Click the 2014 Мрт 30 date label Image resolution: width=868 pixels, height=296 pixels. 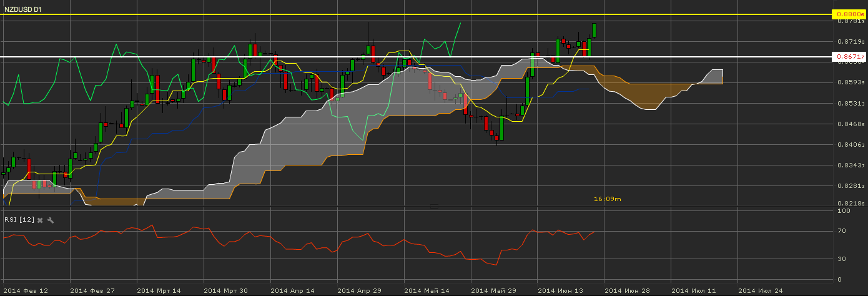coord(225,290)
